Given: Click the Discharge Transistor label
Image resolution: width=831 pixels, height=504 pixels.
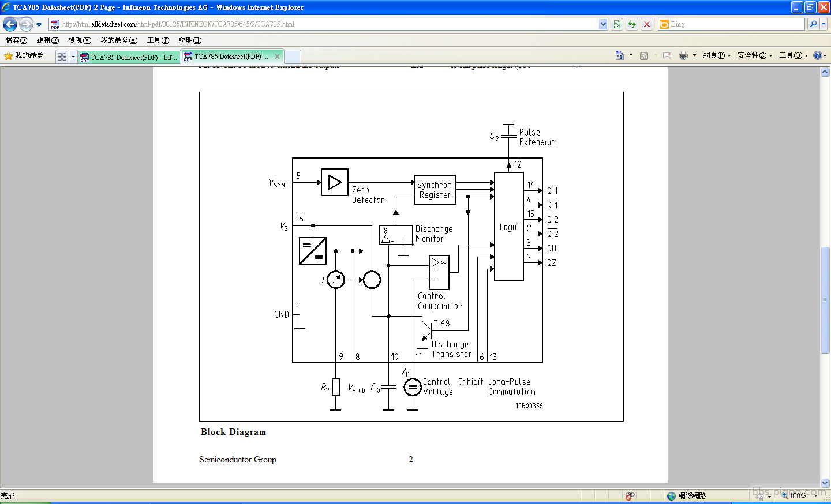Looking at the screenshot, I should [451, 349].
